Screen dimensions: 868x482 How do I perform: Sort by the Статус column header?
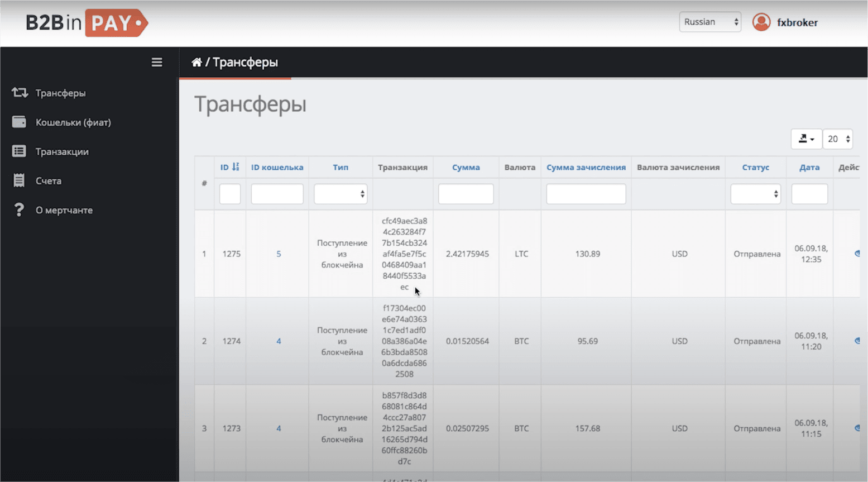coord(755,167)
